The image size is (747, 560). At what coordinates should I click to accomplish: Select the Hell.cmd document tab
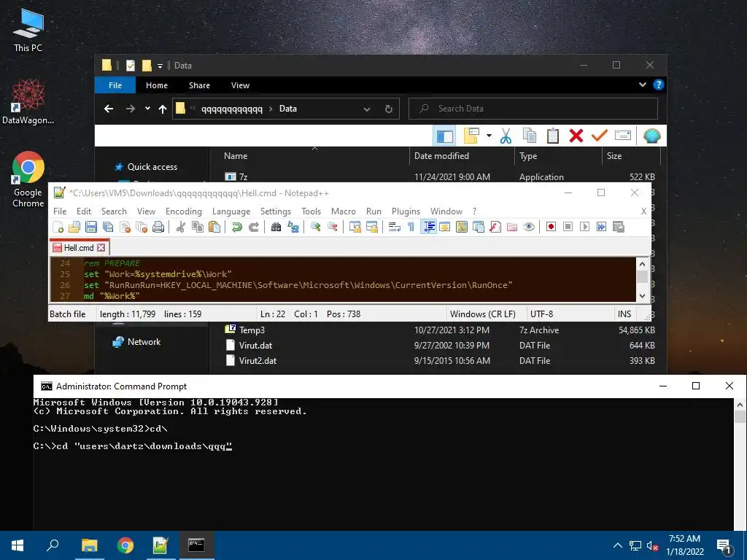click(79, 248)
